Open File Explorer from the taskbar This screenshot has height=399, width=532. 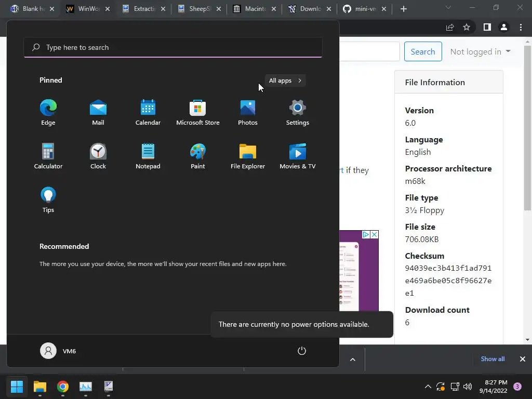click(x=39, y=387)
